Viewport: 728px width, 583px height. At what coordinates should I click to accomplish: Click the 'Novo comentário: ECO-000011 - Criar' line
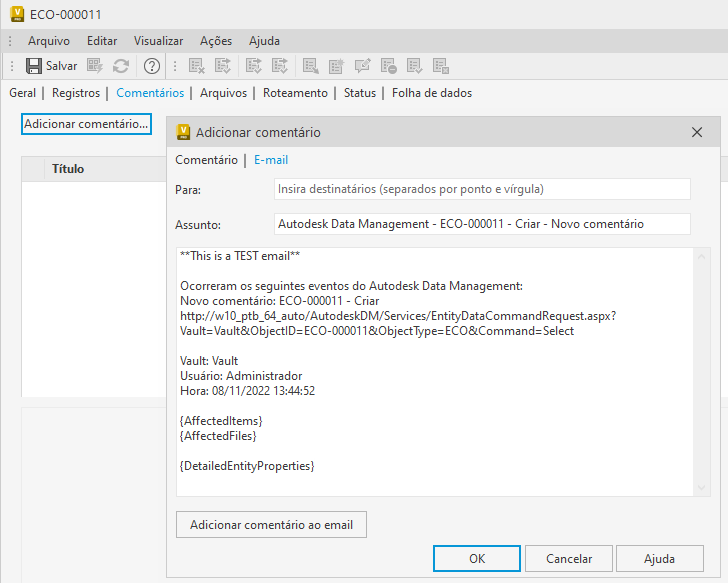point(280,301)
